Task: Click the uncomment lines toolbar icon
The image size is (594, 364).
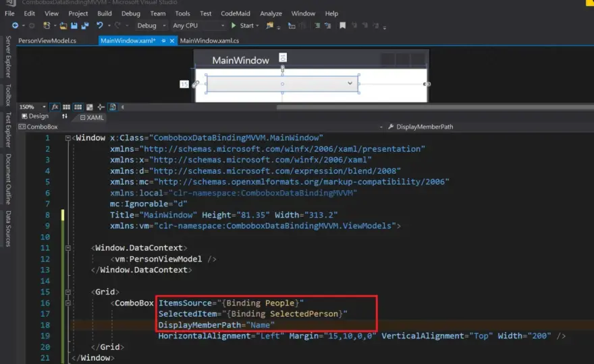Action: (328, 26)
